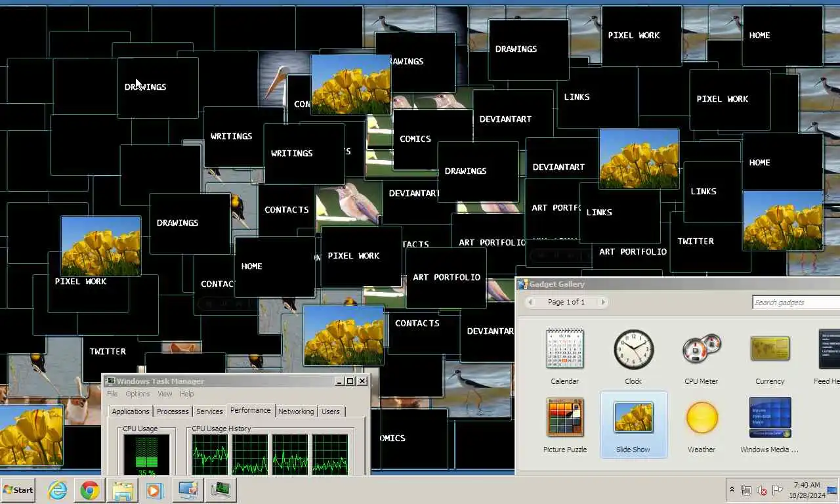
Task: Click the muted volume tray icon
Action: point(762,490)
